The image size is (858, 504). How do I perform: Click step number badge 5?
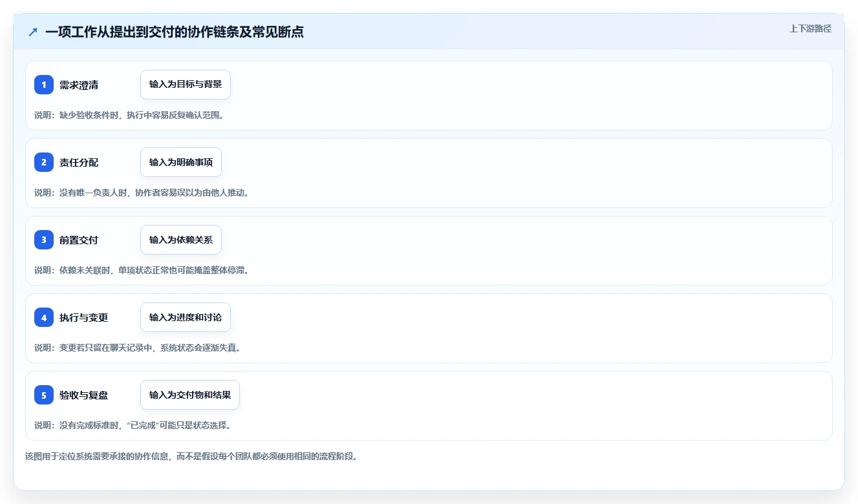[x=44, y=395]
